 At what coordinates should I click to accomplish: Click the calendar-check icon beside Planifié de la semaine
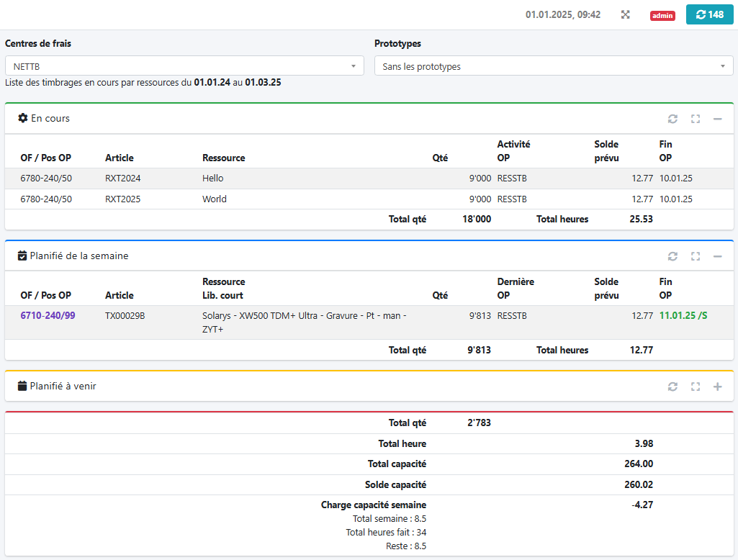22,256
